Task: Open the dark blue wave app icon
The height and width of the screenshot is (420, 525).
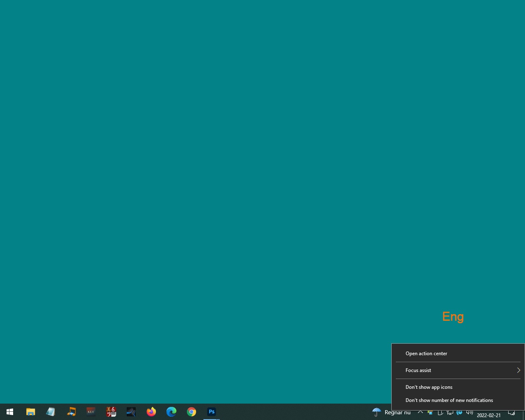Action: point(131,412)
